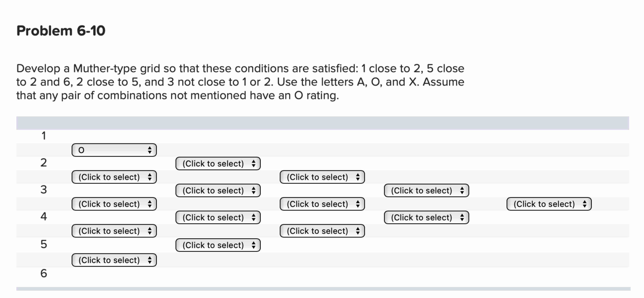Open the leftmost dropdown just below row 2
The height and width of the screenshot is (298, 644).
tap(114, 177)
